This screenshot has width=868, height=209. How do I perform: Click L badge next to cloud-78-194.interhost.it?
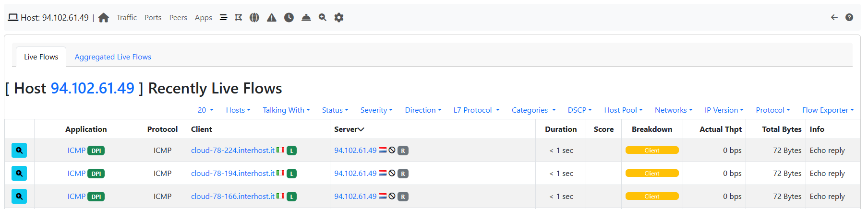coord(291,174)
